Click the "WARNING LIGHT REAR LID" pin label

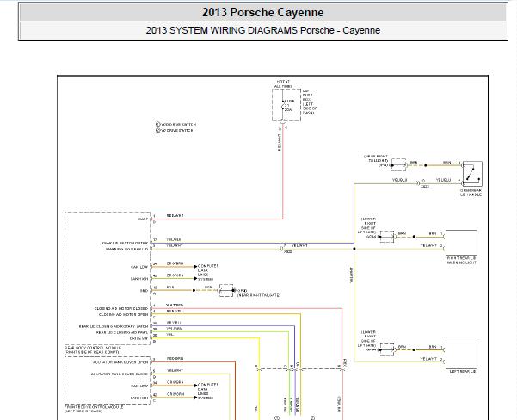[x=127, y=249]
